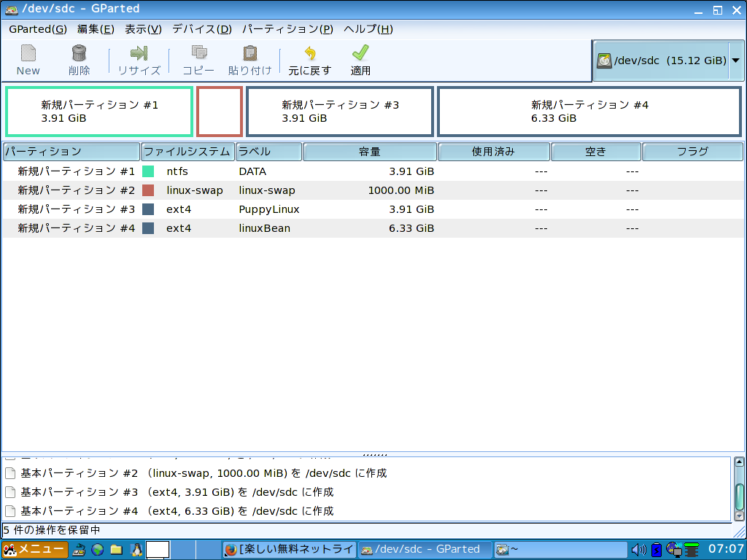Image resolution: width=747 pixels, height=560 pixels.
Task: Click pending operation for partition #4 ext4
Action: click(x=177, y=511)
